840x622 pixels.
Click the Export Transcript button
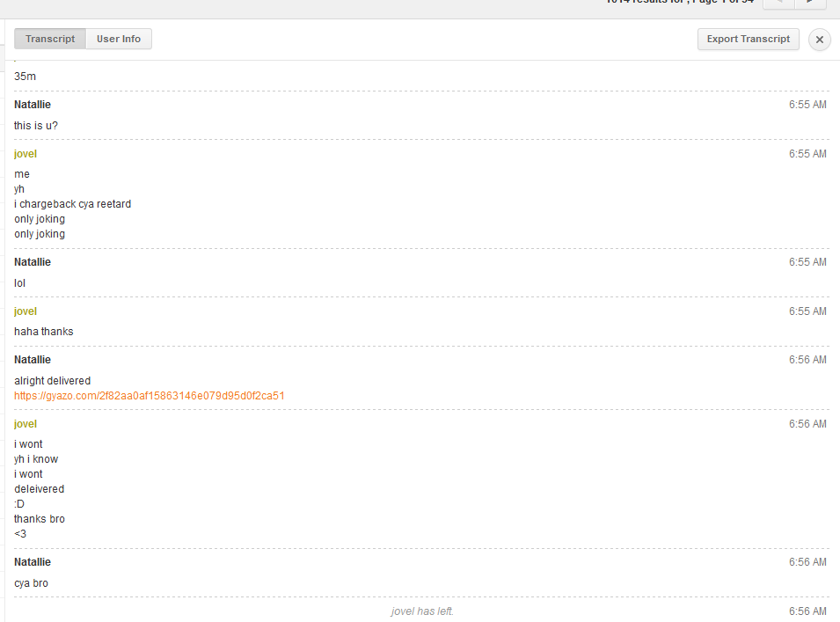click(x=748, y=39)
